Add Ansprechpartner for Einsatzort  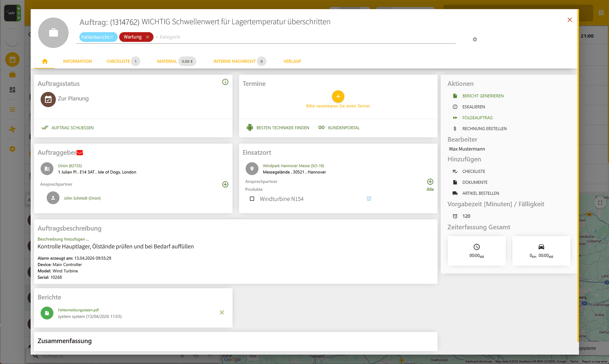click(430, 182)
